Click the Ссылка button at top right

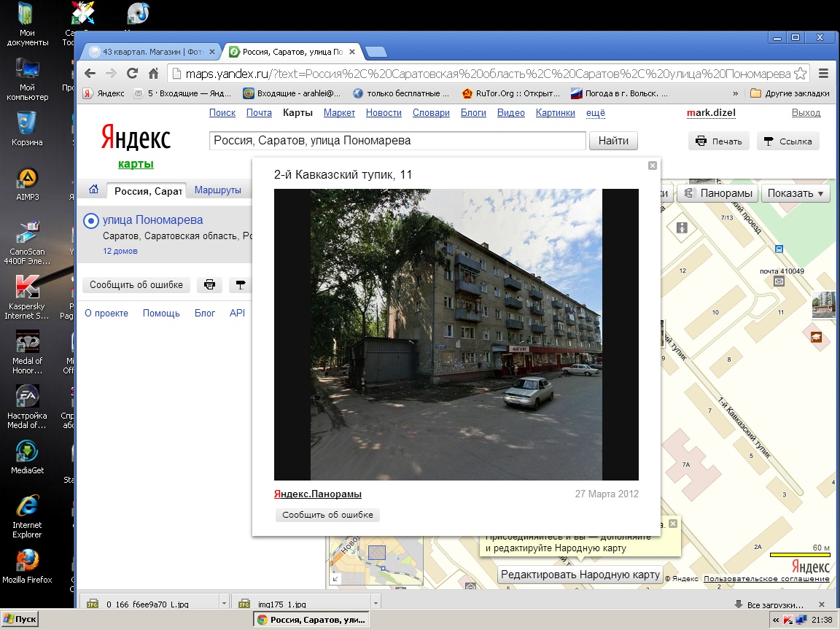pyautogui.click(x=788, y=141)
